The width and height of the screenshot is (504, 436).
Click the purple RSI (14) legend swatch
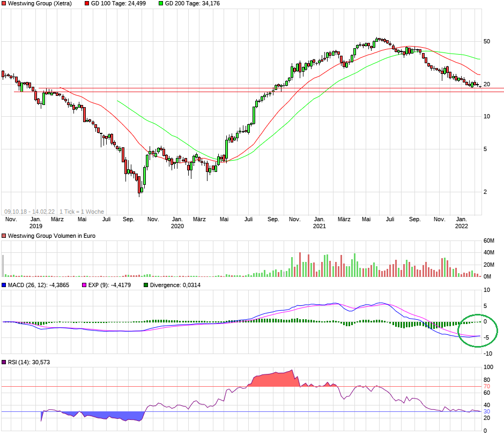(4, 362)
